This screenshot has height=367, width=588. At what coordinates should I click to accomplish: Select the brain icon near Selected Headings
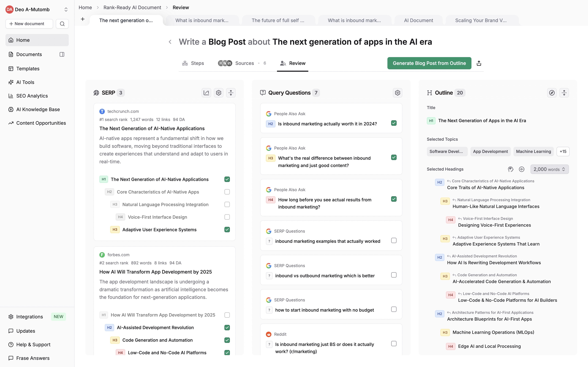(510, 169)
